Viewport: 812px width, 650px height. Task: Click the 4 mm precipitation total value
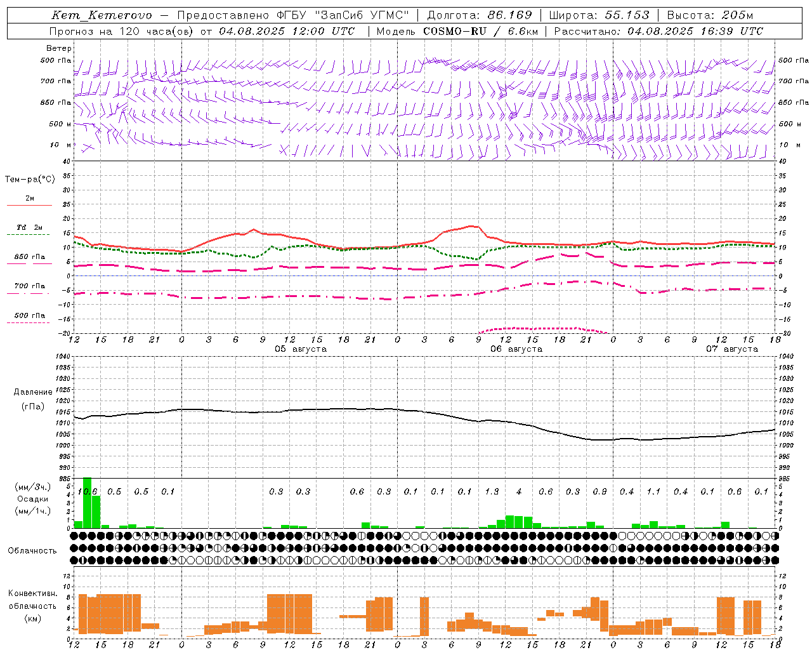point(519,492)
